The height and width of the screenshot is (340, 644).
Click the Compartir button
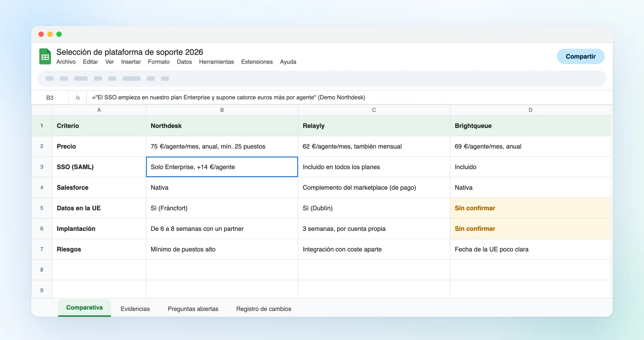pos(580,56)
